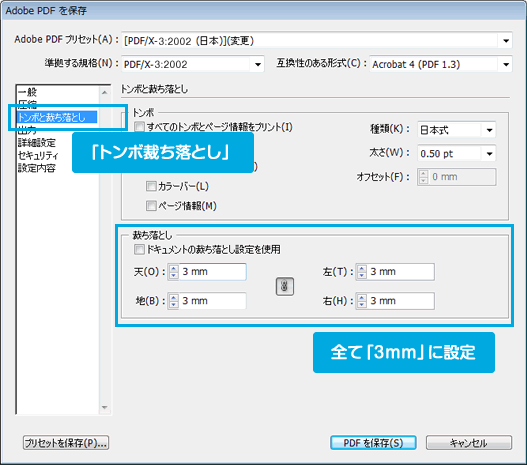
Task: Click the キャンセル button
Action: 469,443
